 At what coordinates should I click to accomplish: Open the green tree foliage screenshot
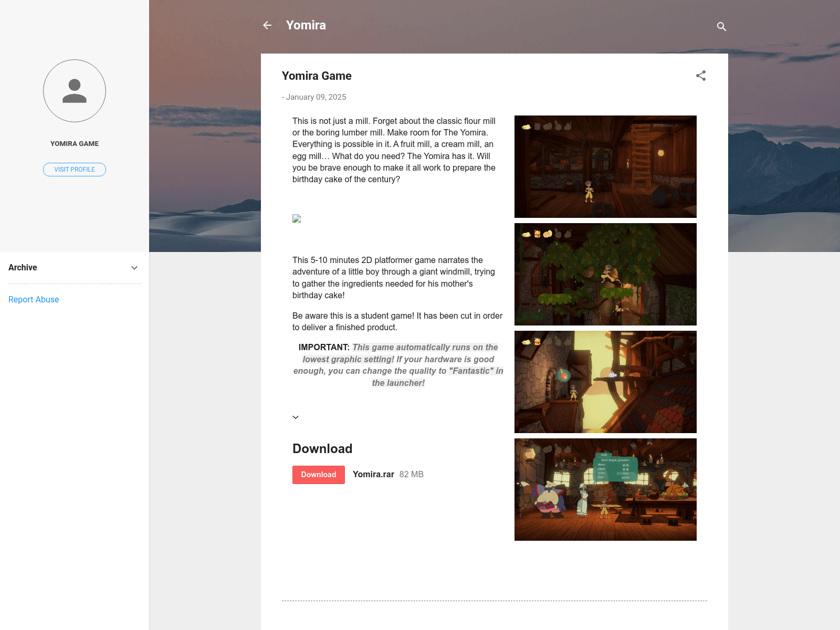click(605, 274)
